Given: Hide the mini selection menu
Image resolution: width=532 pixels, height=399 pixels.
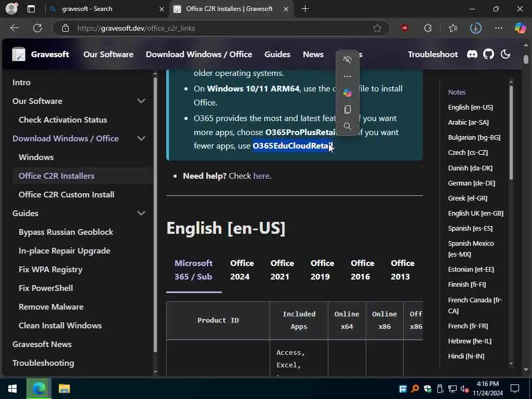Looking at the screenshot, I should point(347,60).
